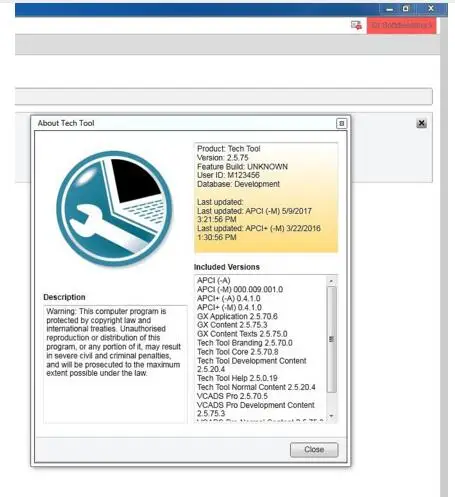Select 'VCADS Pro 2.5.70.5' row
The width and height of the screenshot is (455, 497).
coord(232,396)
